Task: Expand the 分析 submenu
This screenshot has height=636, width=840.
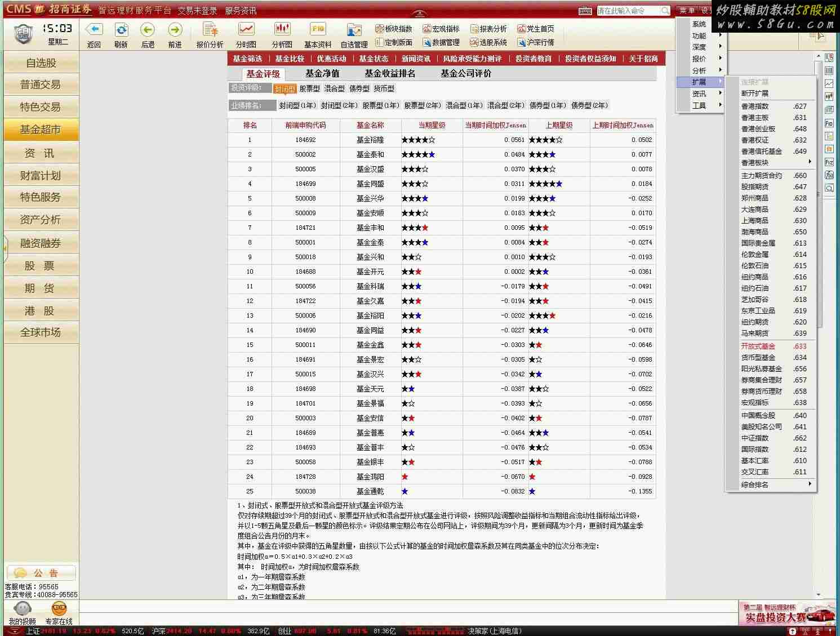Action: point(700,70)
